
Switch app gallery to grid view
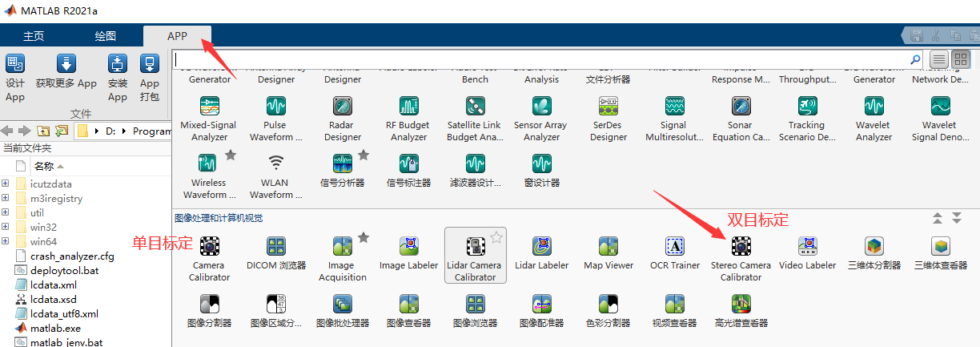click(960, 59)
